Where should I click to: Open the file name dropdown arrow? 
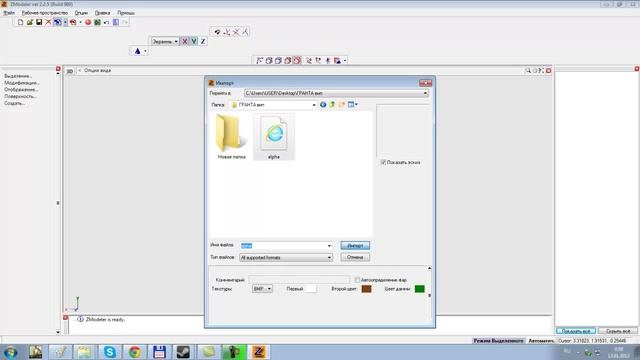click(x=329, y=246)
